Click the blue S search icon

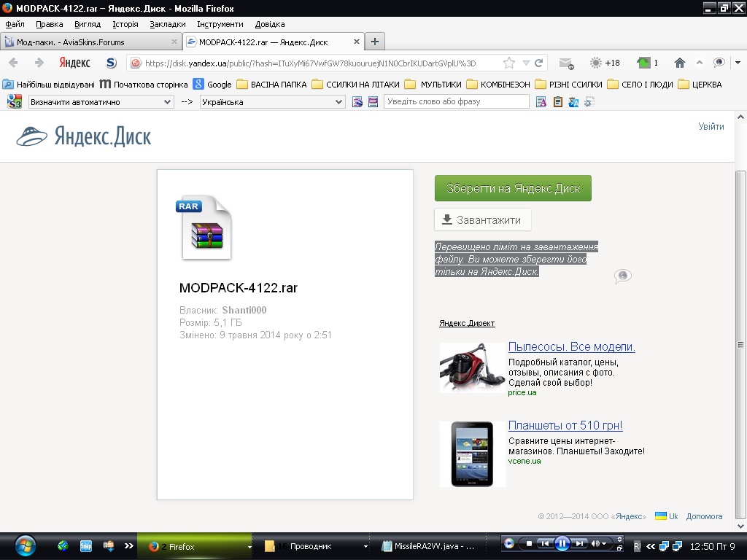point(111,63)
